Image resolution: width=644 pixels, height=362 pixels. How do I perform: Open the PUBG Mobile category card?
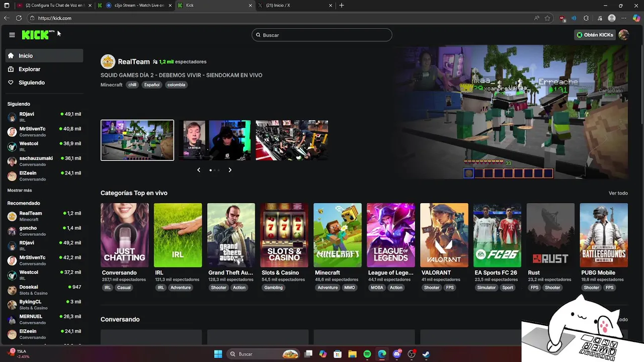pyautogui.click(x=604, y=235)
